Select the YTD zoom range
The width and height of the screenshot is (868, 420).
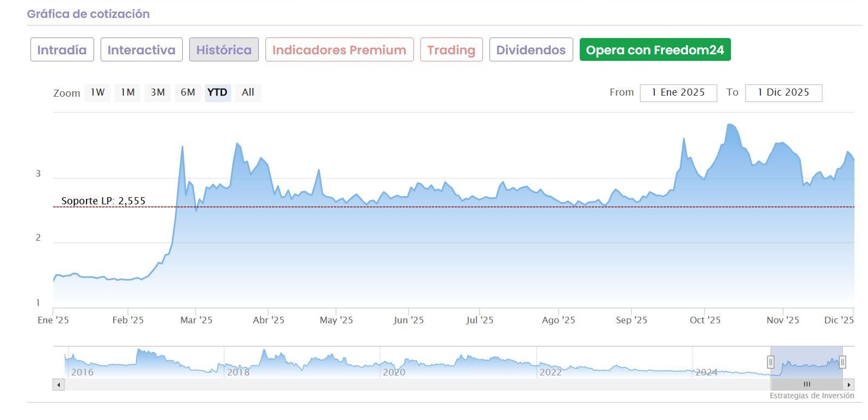218,92
